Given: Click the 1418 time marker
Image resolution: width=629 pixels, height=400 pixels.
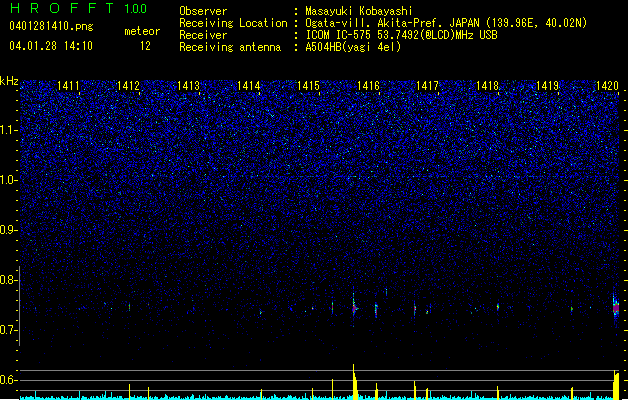Looking at the screenshot, I should pyautogui.click(x=487, y=86).
